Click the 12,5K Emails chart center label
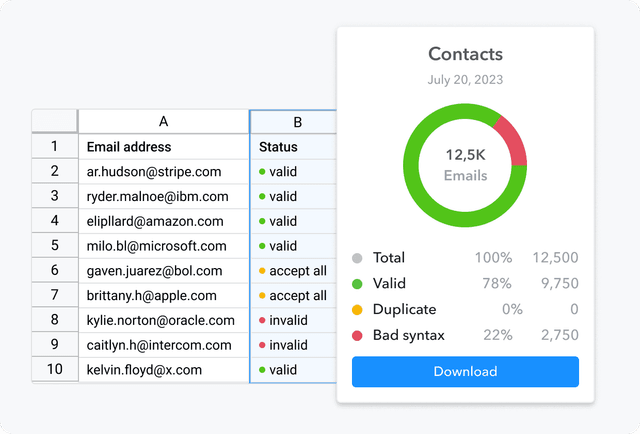 (x=465, y=165)
